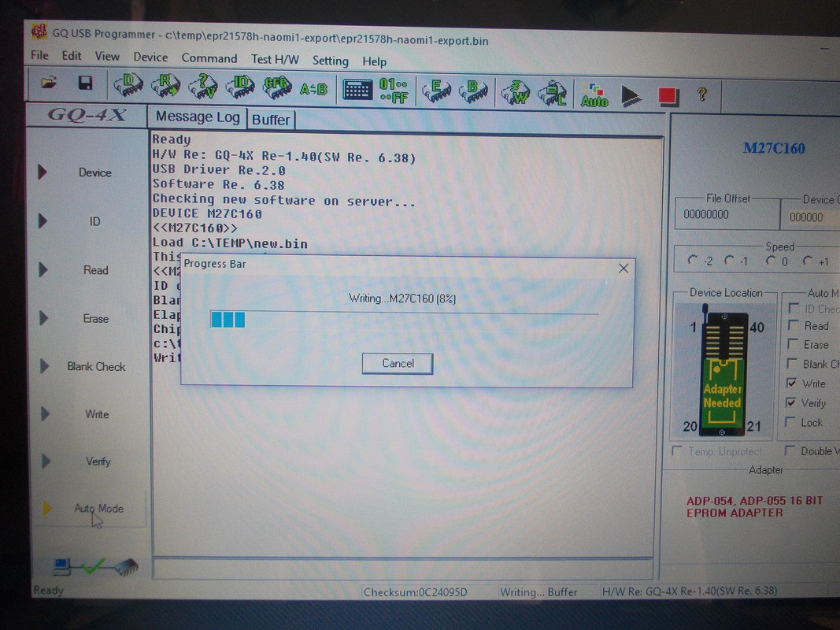Viewport: 840px width, 630px height.
Task: Click the connection status icon with green checkmark
Action: coord(95,566)
